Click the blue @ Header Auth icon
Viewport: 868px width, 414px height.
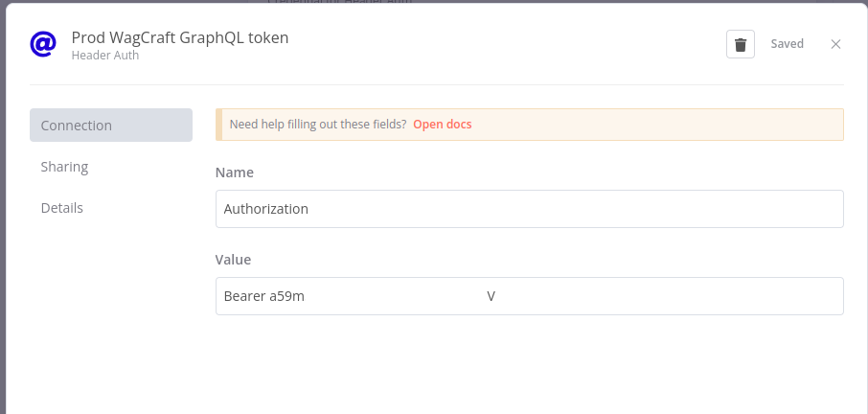pos(43,44)
